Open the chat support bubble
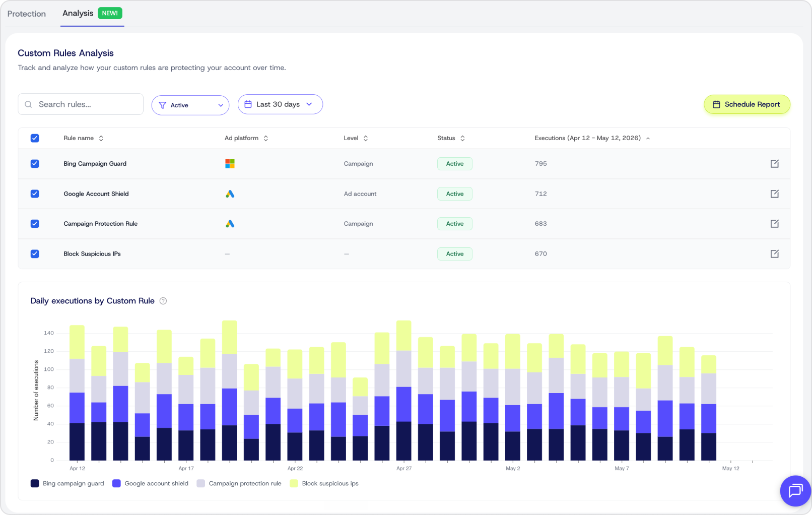This screenshot has width=812, height=515. [795, 490]
